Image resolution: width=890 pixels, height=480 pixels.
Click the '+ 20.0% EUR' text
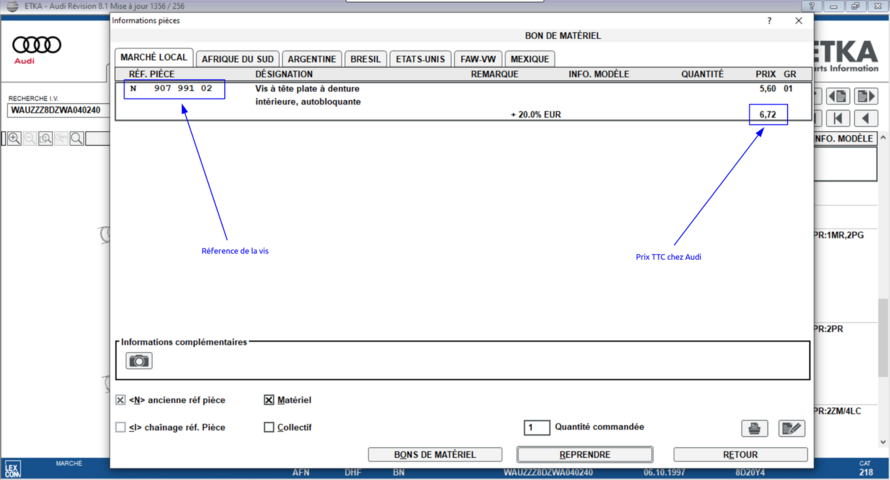(x=536, y=115)
